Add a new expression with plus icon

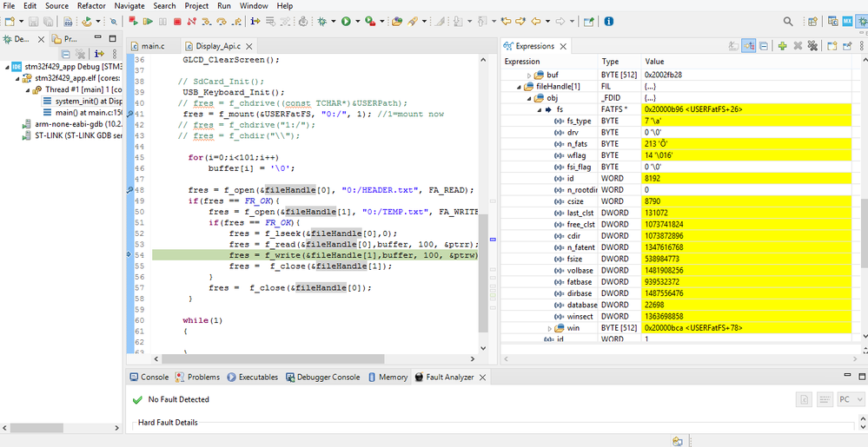(x=782, y=46)
